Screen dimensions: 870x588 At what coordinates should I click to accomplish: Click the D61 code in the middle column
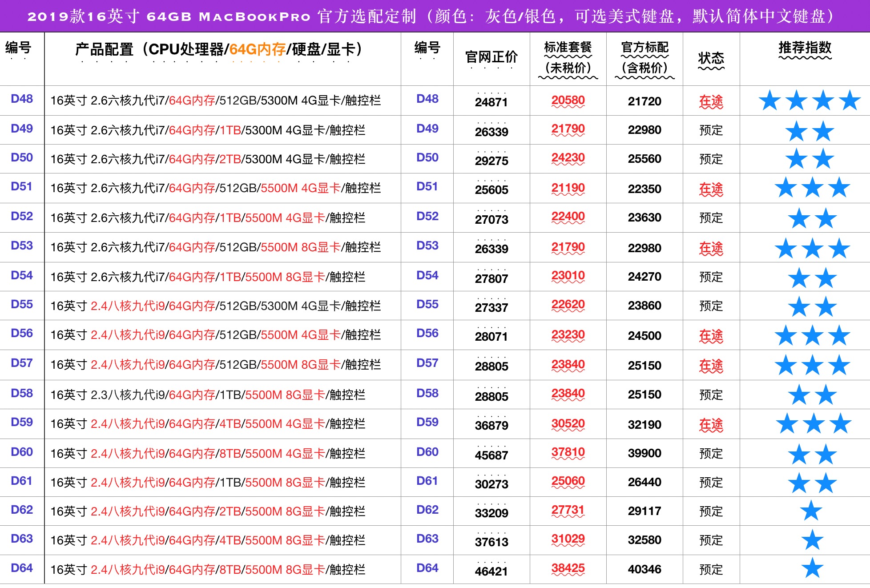click(427, 481)
